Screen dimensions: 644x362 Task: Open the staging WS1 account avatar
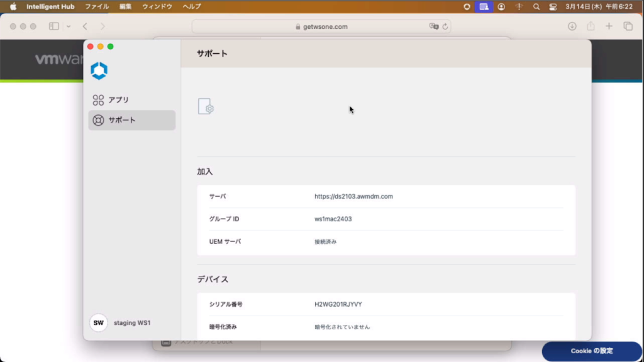point(98,322)
